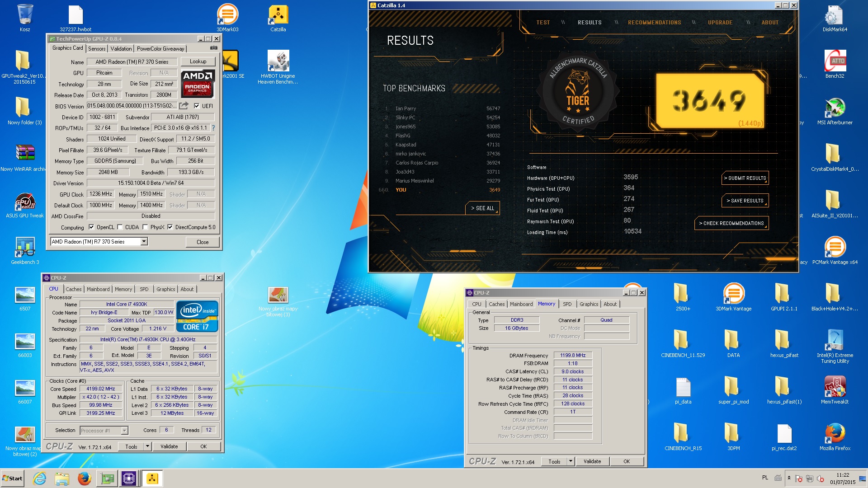This screenshot has height=488, width=868.
Task: Switch to the Validation tab in GPU-Z
Action: click(x=121, y=49)
